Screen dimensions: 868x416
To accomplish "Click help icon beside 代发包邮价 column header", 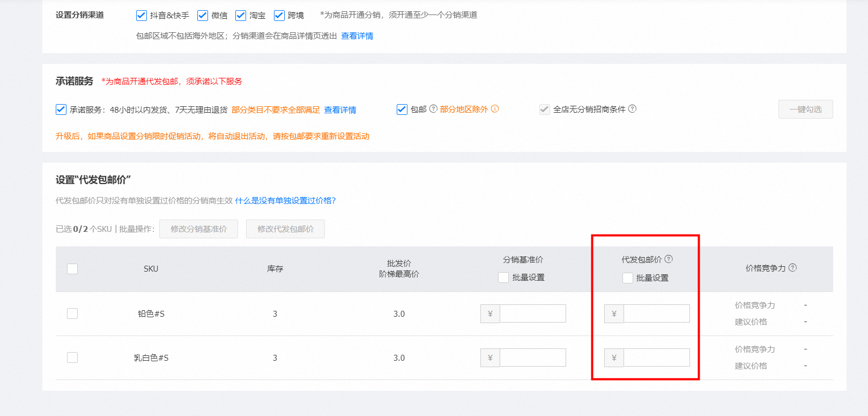I will click(x=669, y=259).
